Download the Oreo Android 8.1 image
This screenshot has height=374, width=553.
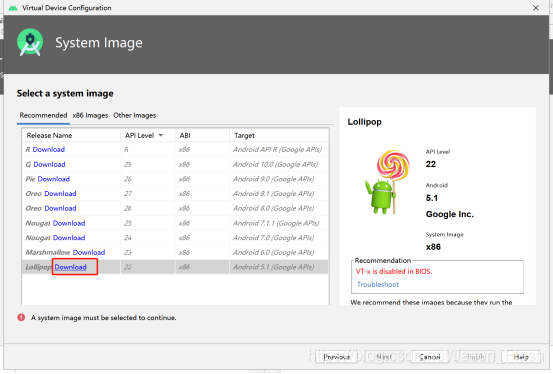coord(60,194)
